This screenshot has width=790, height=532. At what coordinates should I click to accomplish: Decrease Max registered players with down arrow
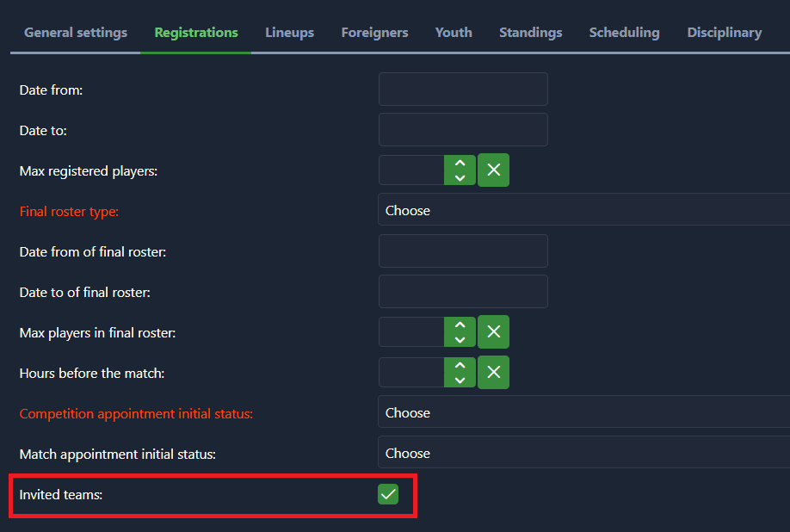460,178
